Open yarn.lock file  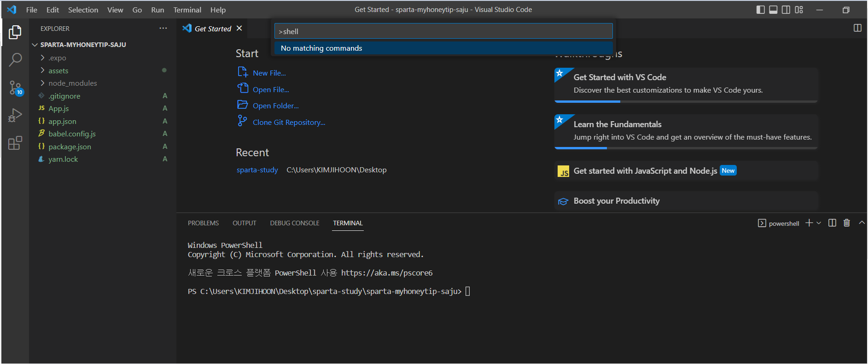(102, 159)
